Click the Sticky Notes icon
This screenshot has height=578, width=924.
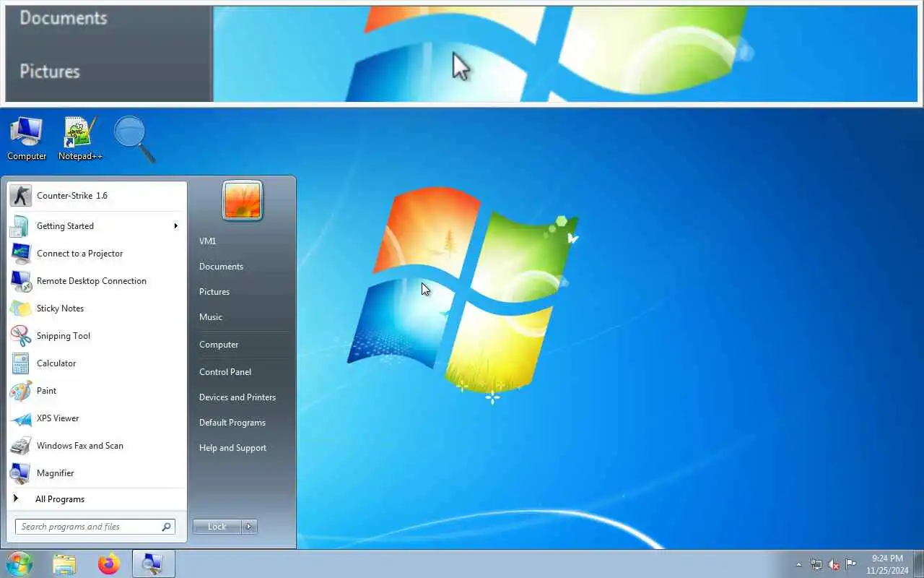click(x=20, y=309)
